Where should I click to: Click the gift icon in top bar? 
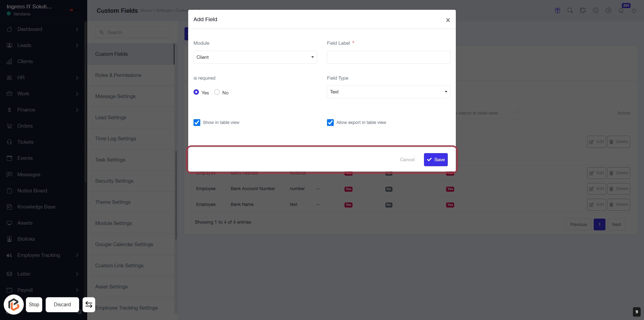[557, 10]
